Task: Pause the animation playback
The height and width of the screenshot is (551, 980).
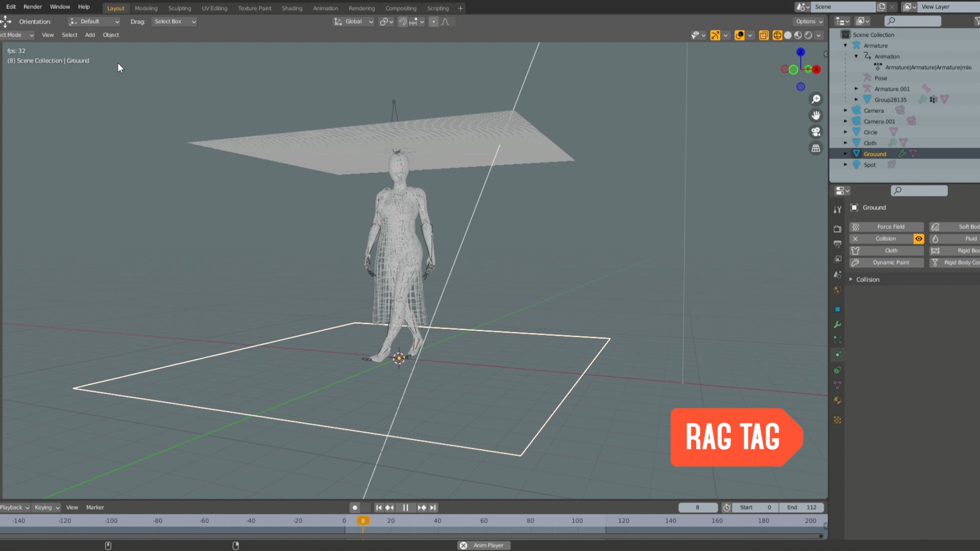Action: coord(405,507)
